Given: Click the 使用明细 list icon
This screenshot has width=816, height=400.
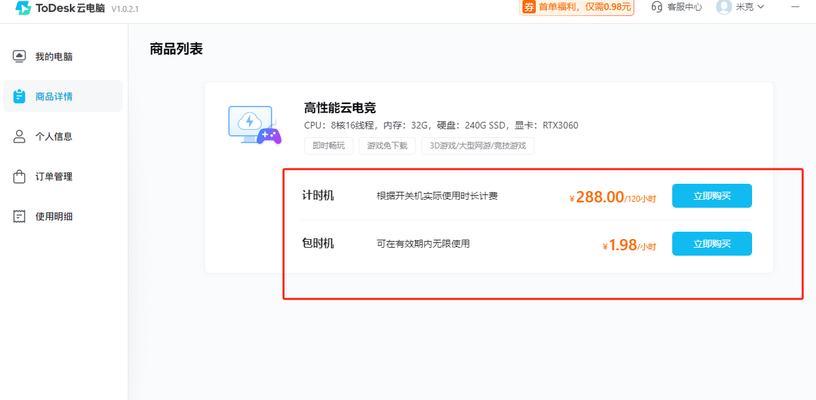Looking at the screenshot, I should [x=19, y=216].
